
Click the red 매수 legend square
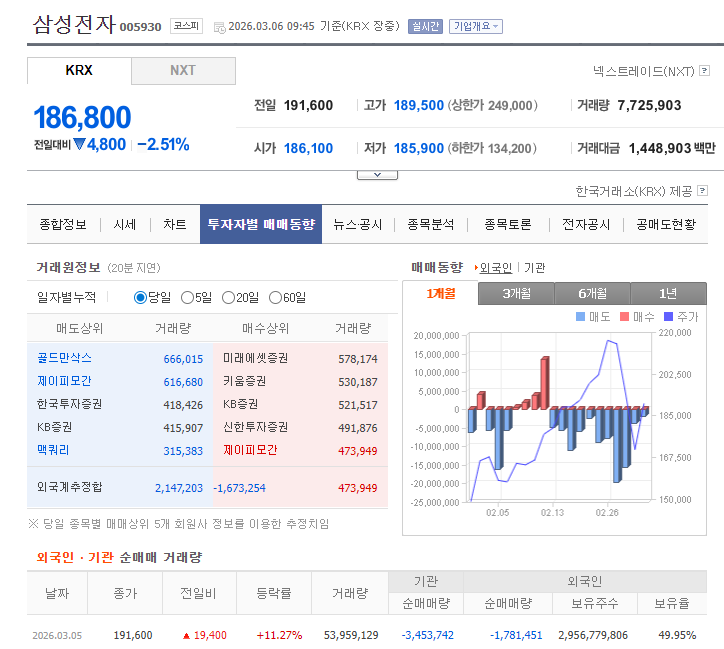tap(623, 317)
